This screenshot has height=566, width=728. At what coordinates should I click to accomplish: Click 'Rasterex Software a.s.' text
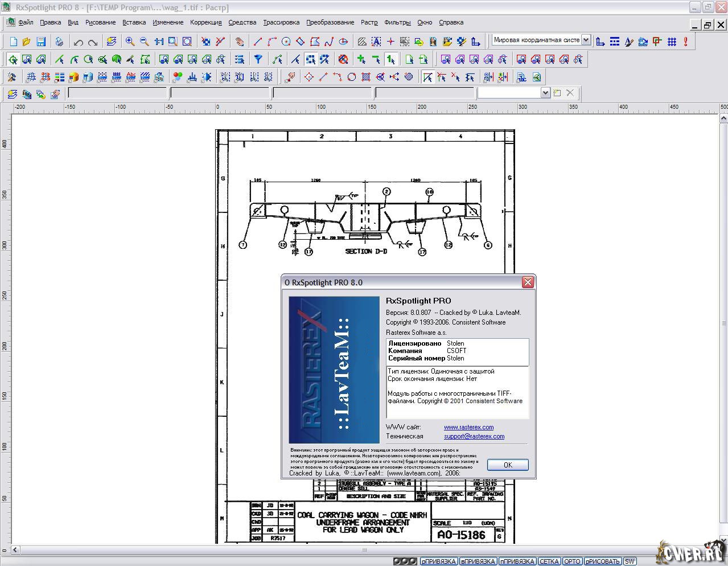416,333
